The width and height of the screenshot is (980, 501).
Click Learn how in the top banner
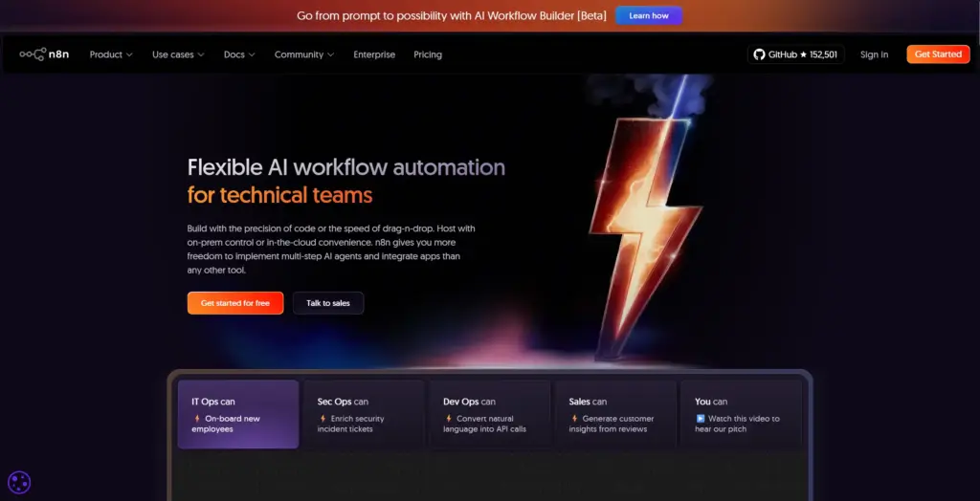click(x=649, y=15)
